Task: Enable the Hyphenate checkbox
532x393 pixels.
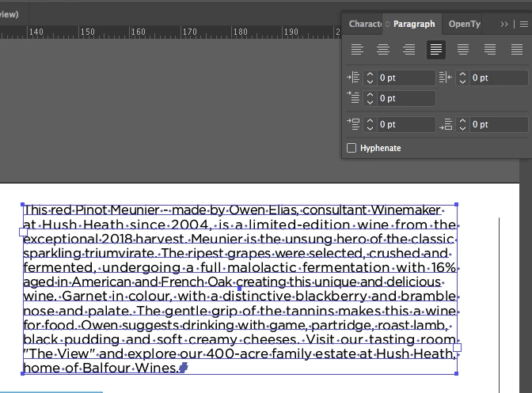Action: tap(351, 148)
